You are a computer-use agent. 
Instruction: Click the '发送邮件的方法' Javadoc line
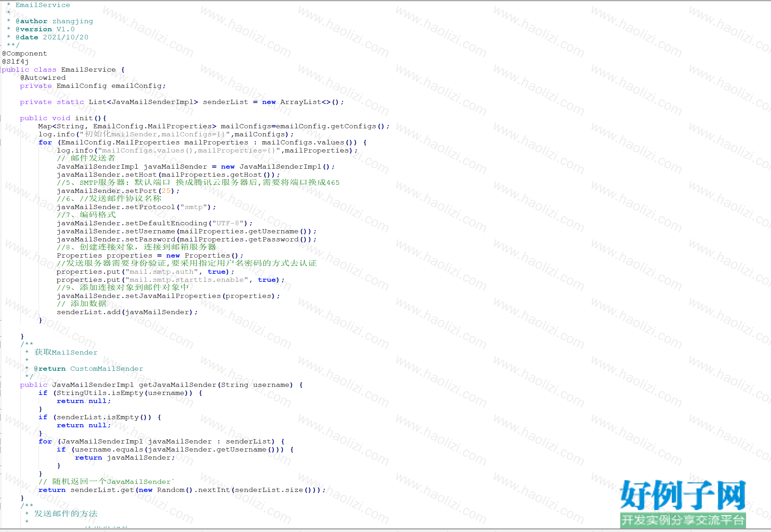tap(61, 514)
